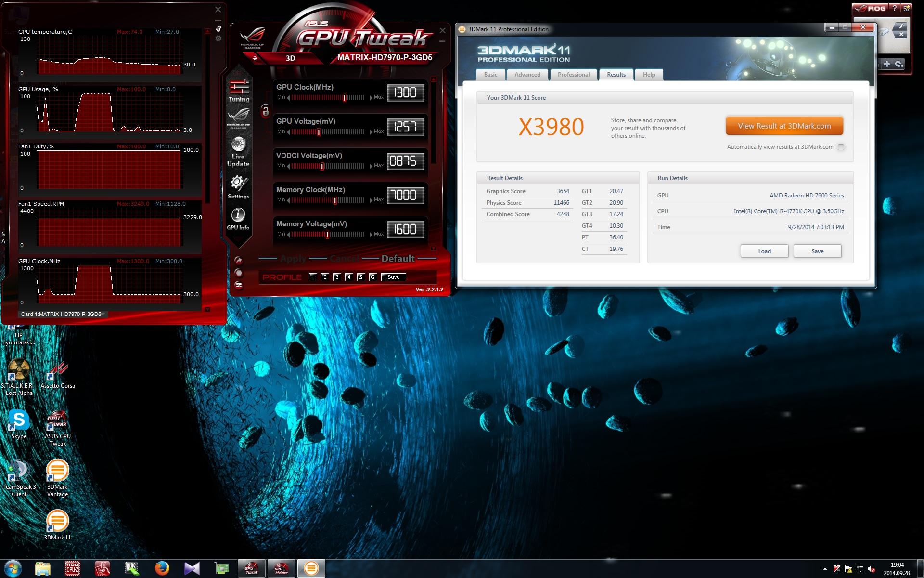Click the GPU Voltage value field 1257
Screen dimensions: 924x578
tap(406, 127)
